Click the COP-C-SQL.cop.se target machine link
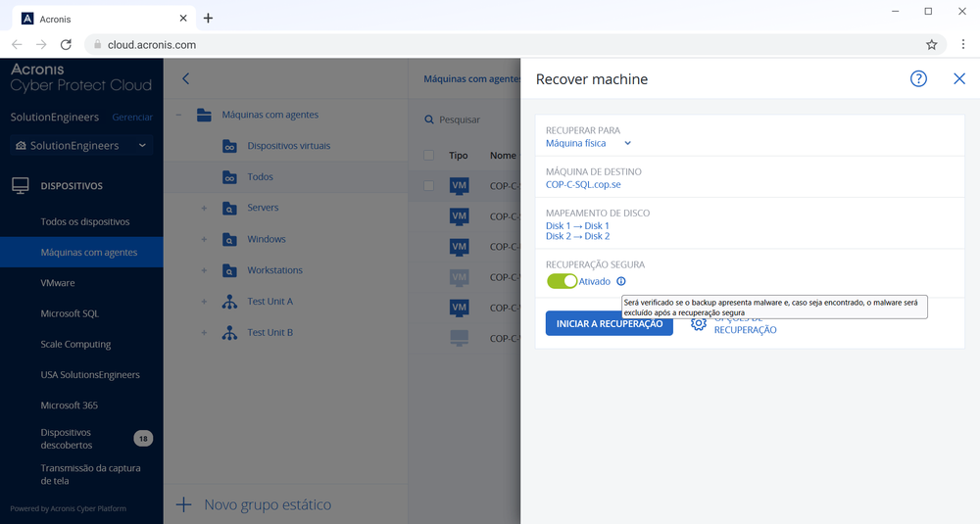 (x=583, y=184)
